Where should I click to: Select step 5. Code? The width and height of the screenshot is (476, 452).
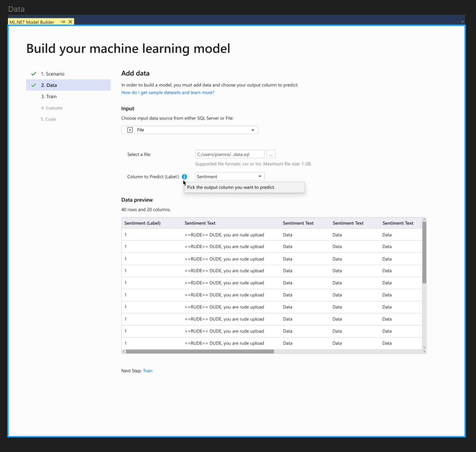(48, 119)
